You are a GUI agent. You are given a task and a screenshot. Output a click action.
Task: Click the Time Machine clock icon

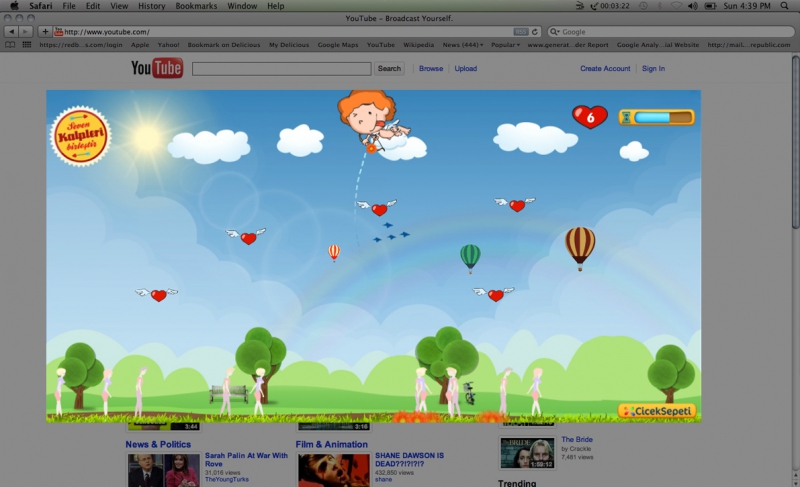pyautogui.click(x=643, y=6)
